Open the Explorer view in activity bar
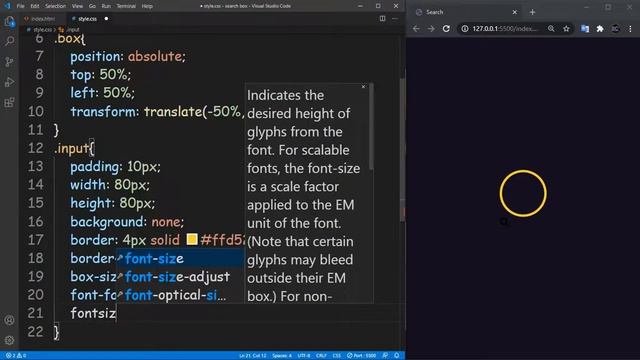 point(9,21)
